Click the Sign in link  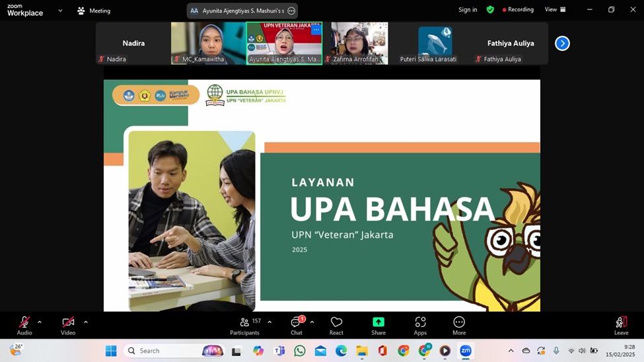point(468,10)
